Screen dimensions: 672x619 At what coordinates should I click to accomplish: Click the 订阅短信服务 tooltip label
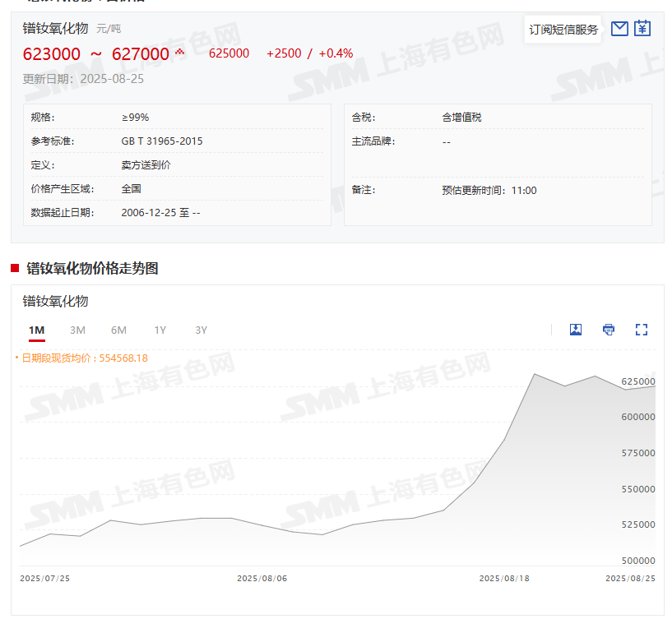click(x=563, y=30)
